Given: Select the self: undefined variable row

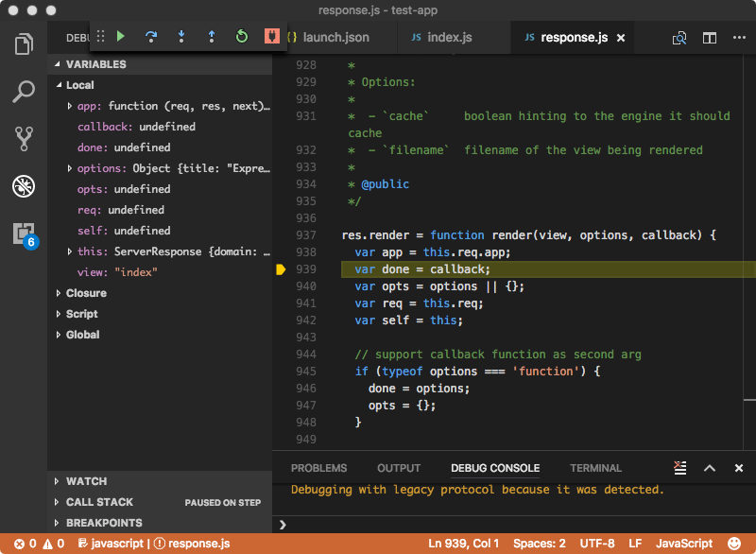Looking at the screenshot, I should pos(160,231).
